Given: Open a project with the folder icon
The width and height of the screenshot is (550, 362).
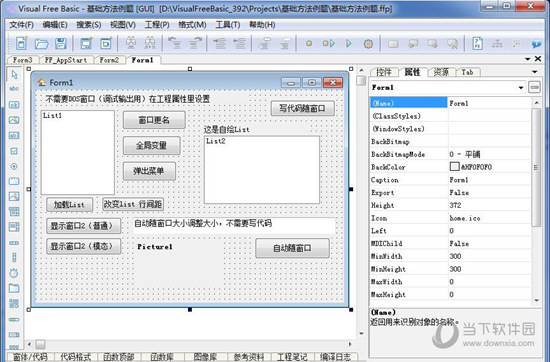Looking at the screenshot, I should tap(41, 44).
